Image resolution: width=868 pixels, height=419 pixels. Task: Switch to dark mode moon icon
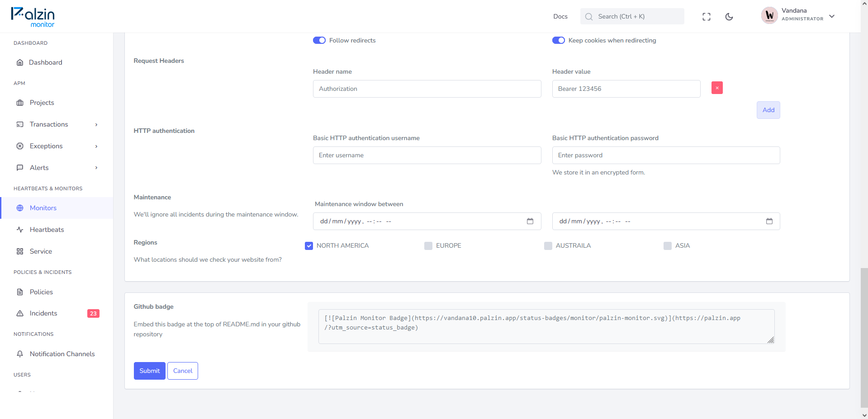[x=729, y=17]
